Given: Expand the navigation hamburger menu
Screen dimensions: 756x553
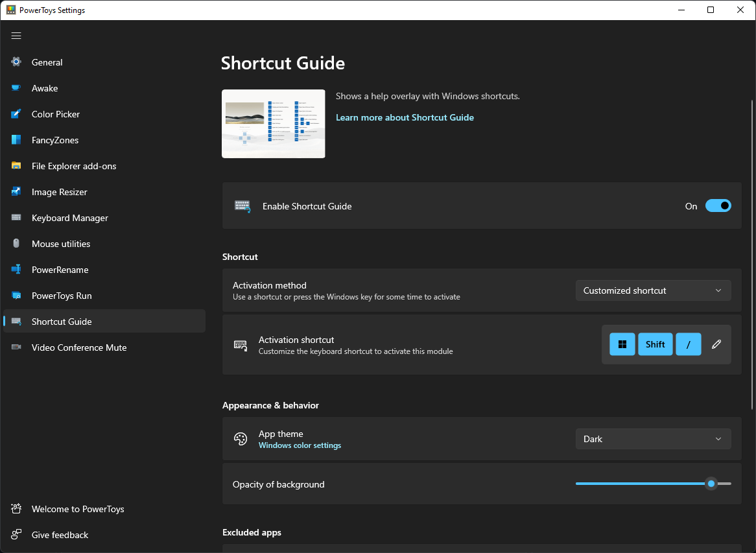Looking at the screenshot, I should [16, 36].
